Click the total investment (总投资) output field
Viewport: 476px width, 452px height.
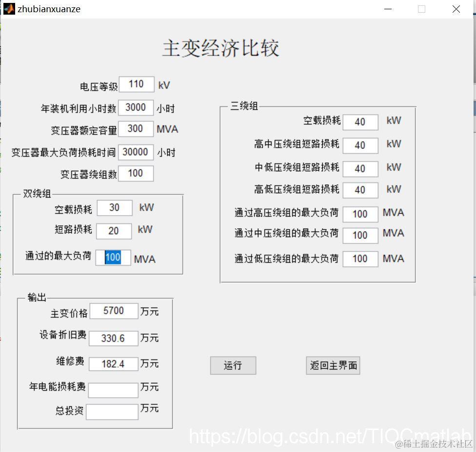112,412
